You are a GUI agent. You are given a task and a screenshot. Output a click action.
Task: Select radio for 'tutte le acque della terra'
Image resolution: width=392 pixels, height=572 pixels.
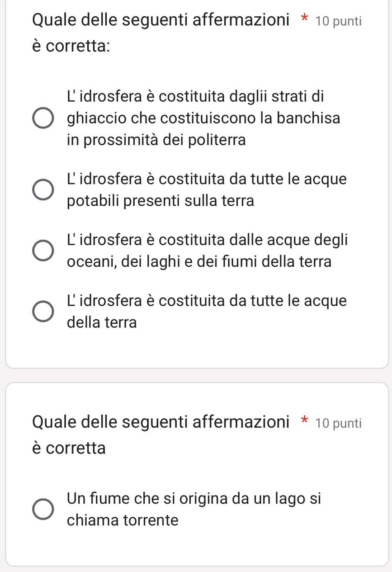coord(44,312)
